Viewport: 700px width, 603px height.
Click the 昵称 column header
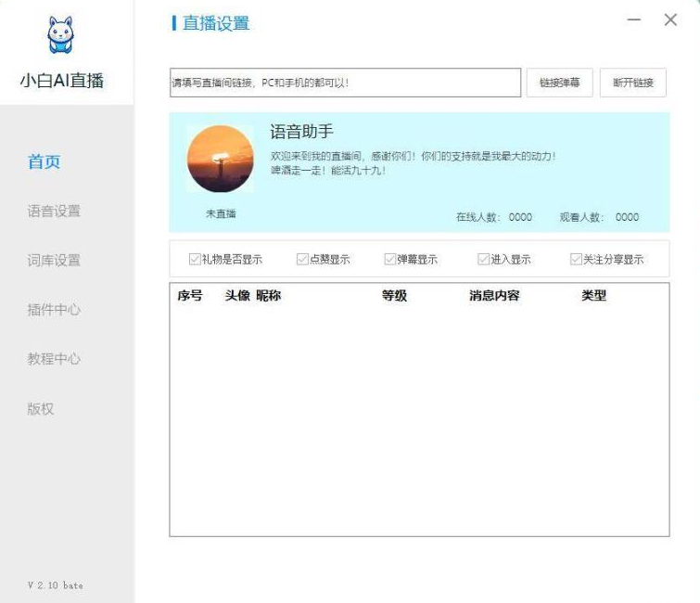(x=268, y=296)
